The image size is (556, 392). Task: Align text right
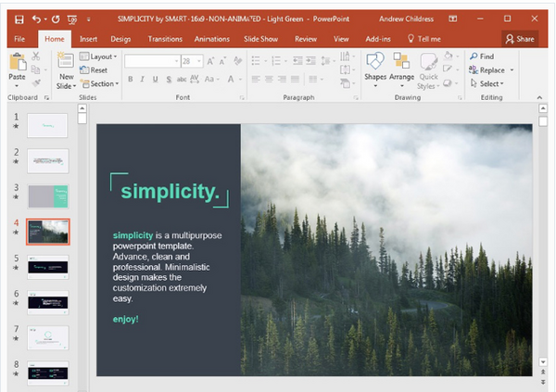coord(282,79)
